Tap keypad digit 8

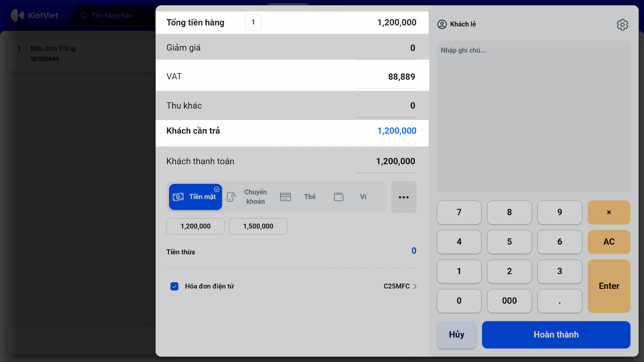(510, 212)
